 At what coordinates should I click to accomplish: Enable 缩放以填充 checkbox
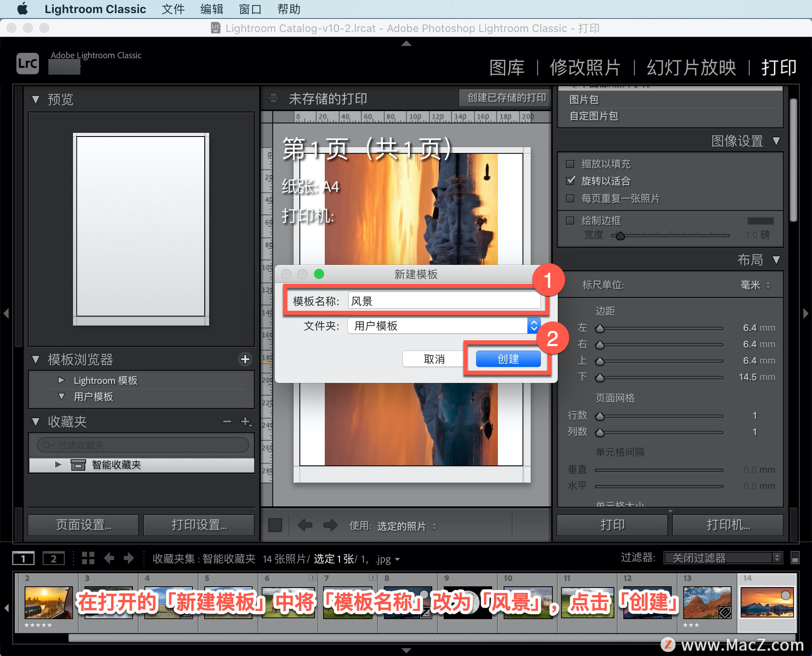coord(570,164)
